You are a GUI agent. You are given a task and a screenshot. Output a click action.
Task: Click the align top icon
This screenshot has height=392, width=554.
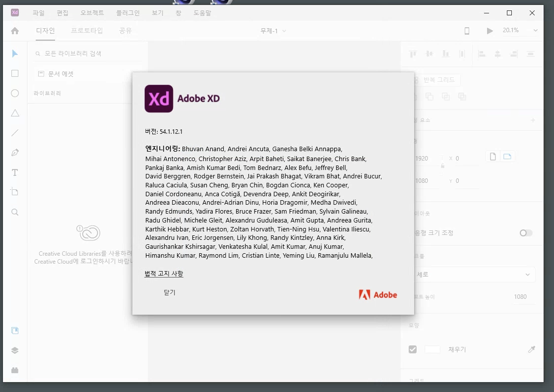click(413, 54)
